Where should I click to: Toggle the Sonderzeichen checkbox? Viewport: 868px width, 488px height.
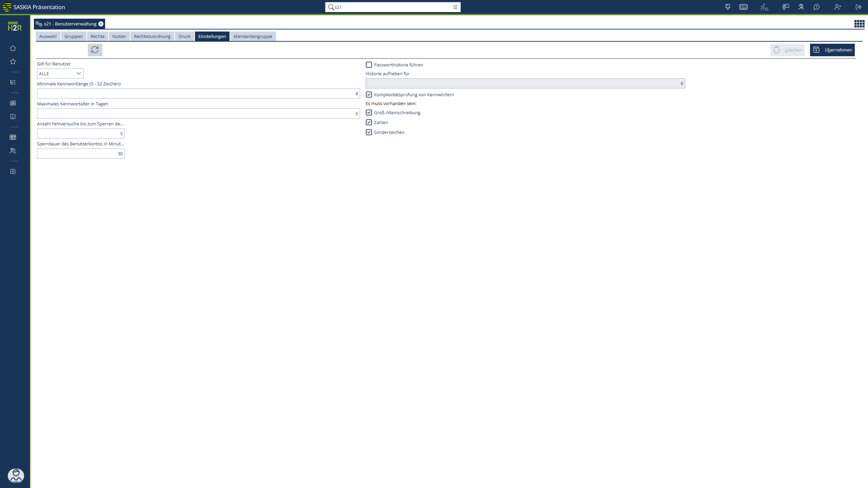click(369, 132)
